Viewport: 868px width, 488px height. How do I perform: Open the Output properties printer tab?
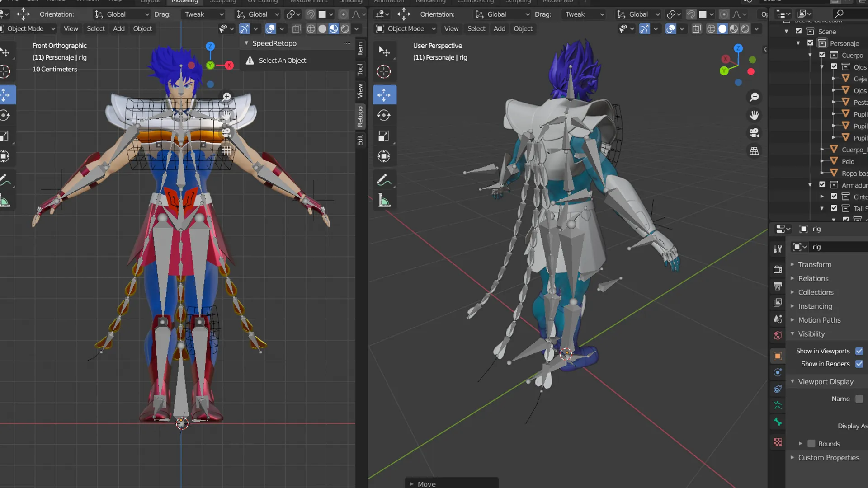click(x=778, y=286)
